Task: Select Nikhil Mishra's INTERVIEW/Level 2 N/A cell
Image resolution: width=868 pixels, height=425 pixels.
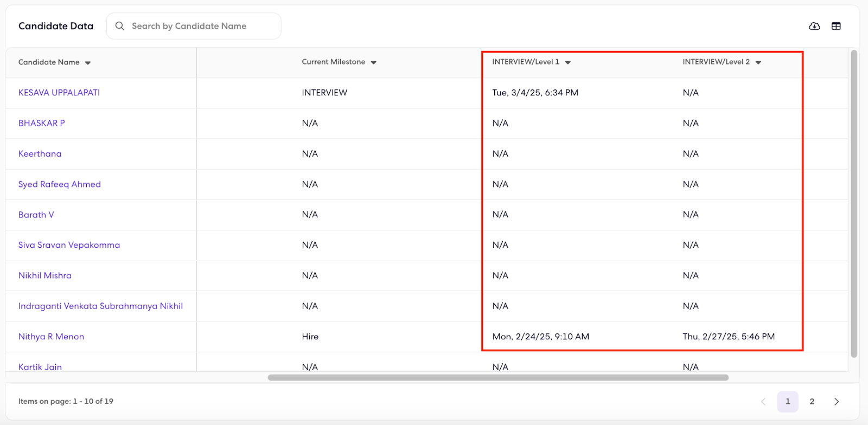Action: (691, 275)
